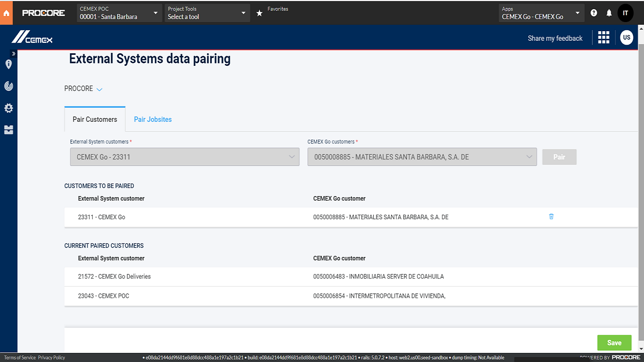Click the green Save button
The height and width of the screenshot is (362, 644).
[x=614, y=342]
